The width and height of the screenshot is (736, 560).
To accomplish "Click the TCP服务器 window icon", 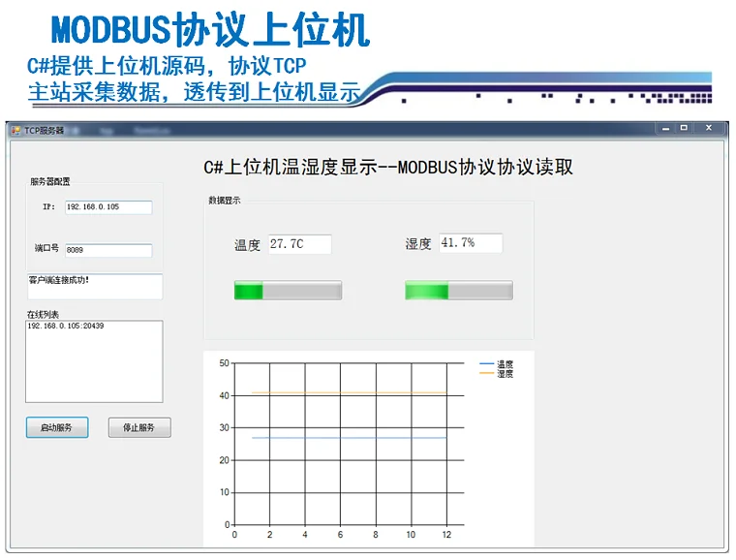I will tap(15, 130).
